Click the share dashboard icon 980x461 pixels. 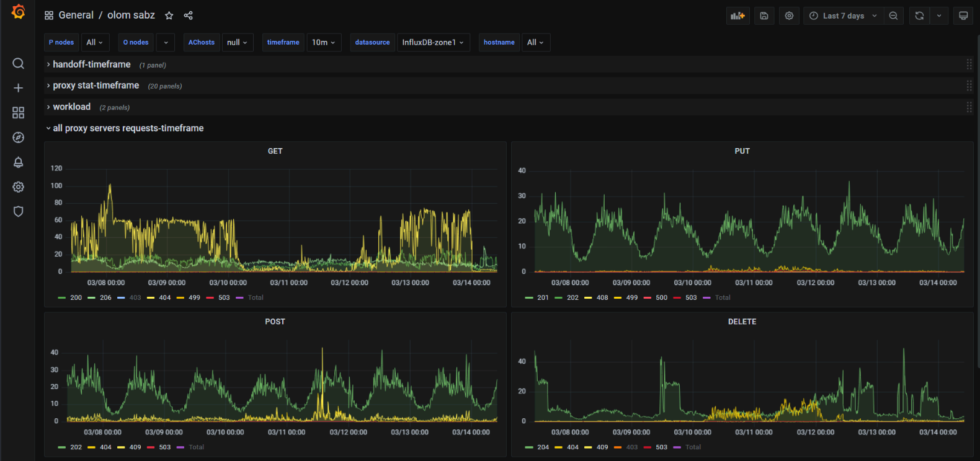pos(189,15)
